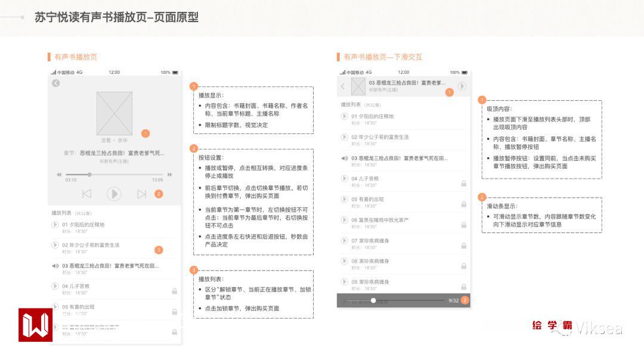Click play icon of 02 年少公子哥的富贵生活 in 下滑交互
Image resolution: width=644 pixels, height=355 pixels.
tap(345, 136)
